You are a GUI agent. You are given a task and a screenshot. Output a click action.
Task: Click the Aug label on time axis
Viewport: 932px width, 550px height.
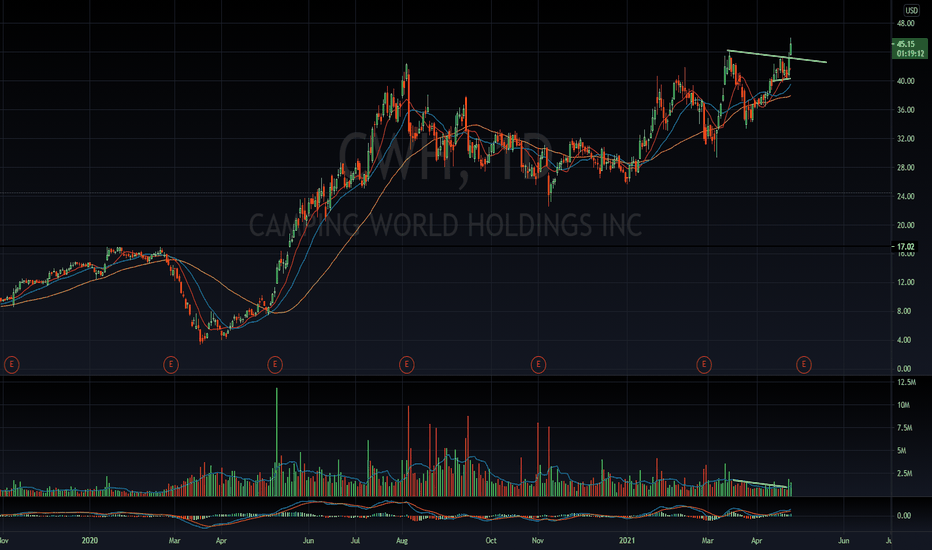pyautogui.click(x=402, y=540)
